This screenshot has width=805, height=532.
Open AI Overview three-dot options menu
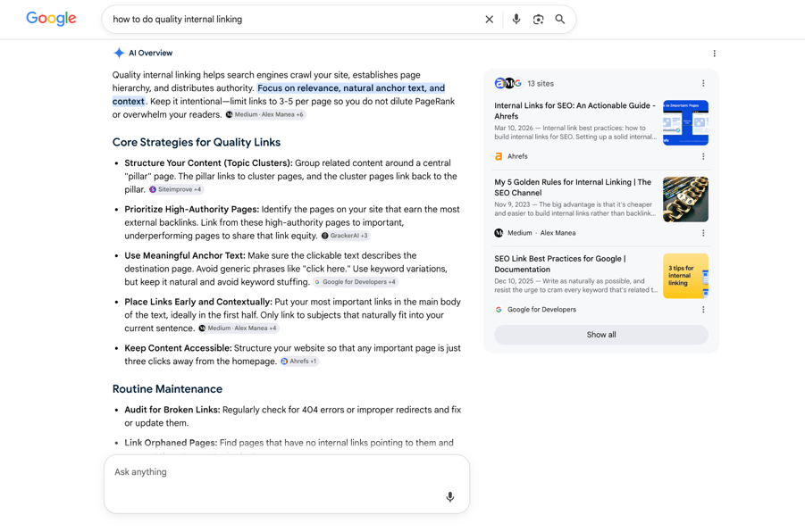714,54
